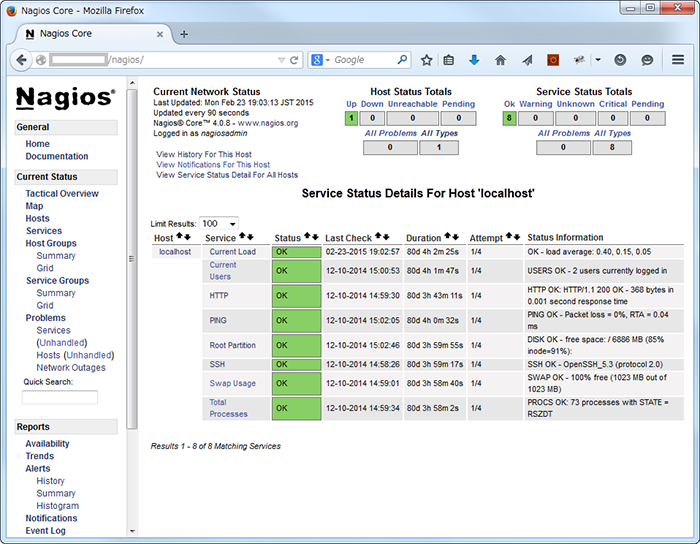Click the green Up host count box
Viewport: 700px width, 544px height.
point(351,118)
